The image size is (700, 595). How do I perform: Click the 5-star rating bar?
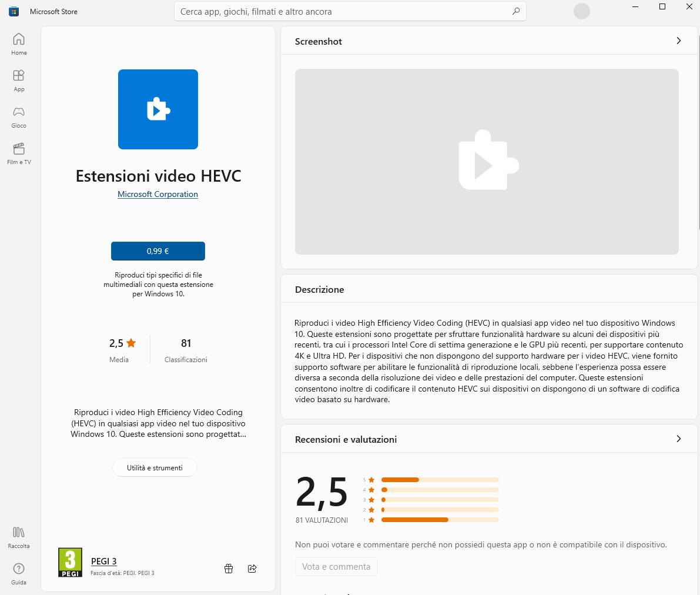pos(440,480)
